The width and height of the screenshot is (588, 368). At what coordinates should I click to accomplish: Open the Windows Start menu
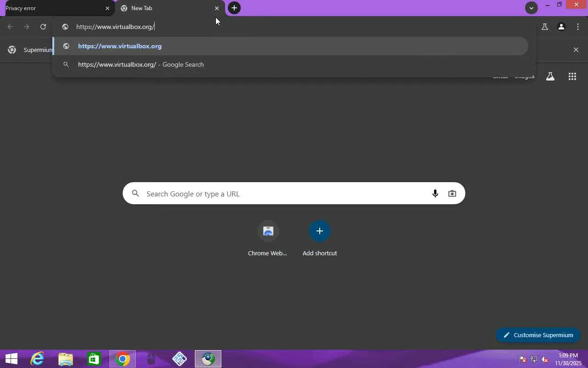click(11, 359)
